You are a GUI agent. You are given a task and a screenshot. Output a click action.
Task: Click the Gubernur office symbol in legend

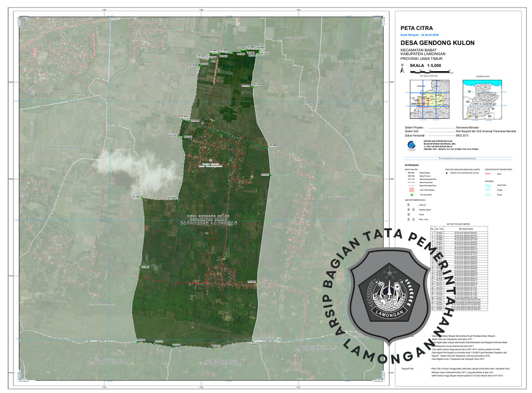coord(408,204)
